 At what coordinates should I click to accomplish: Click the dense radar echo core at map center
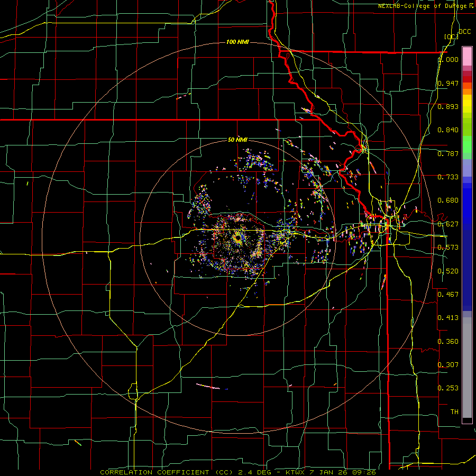click(237, 239)
